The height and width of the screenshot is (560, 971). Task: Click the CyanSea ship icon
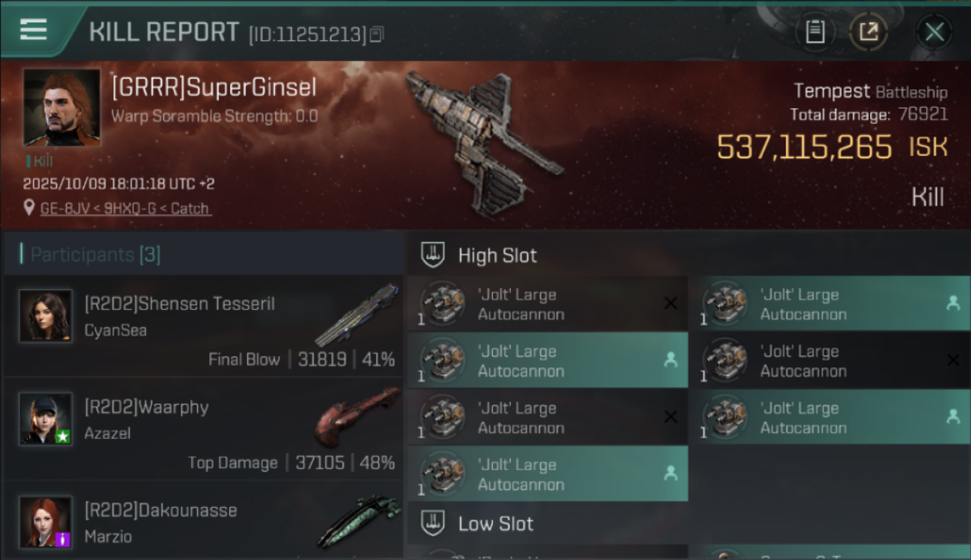tap(357, 314)
